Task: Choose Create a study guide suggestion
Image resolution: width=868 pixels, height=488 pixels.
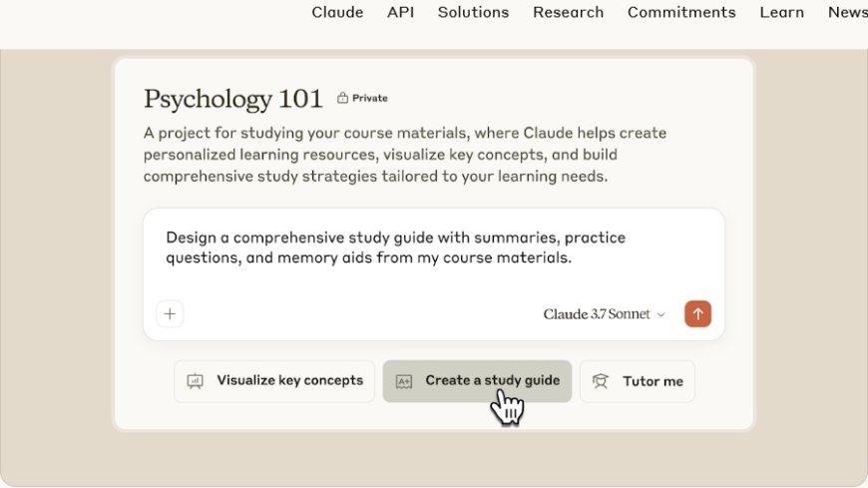Action: [477, 381]
